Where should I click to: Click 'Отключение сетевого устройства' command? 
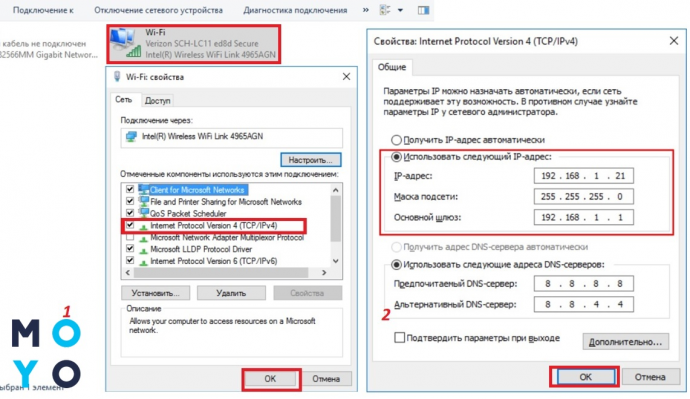click(158, 10)
